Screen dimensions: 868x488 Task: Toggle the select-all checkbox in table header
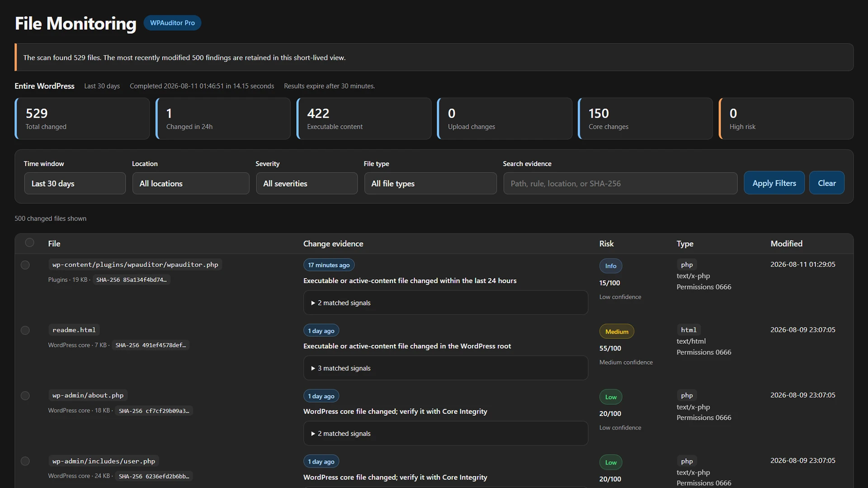tap(29, 243)
